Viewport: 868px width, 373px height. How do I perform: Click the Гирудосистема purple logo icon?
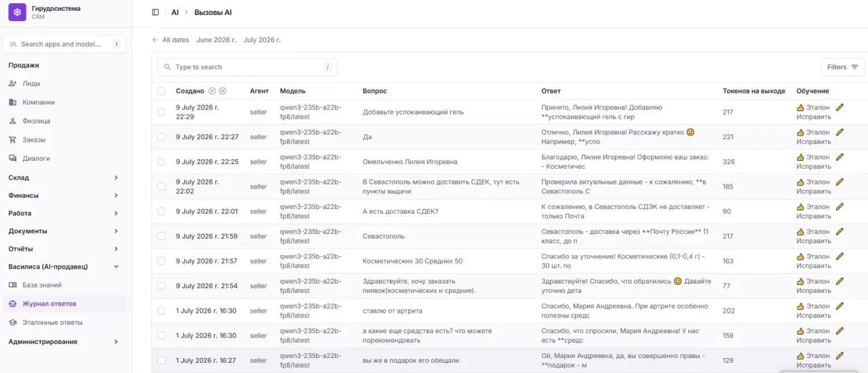click(17, 12)
